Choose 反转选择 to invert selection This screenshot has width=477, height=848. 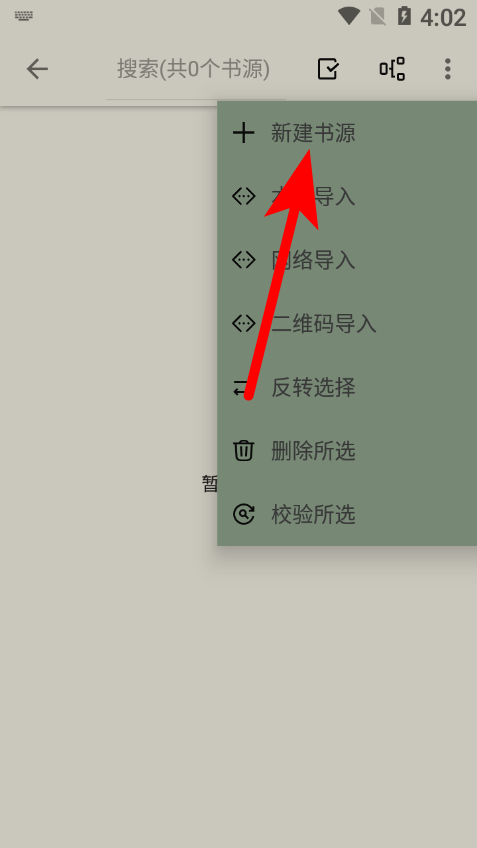click(347, 387)
